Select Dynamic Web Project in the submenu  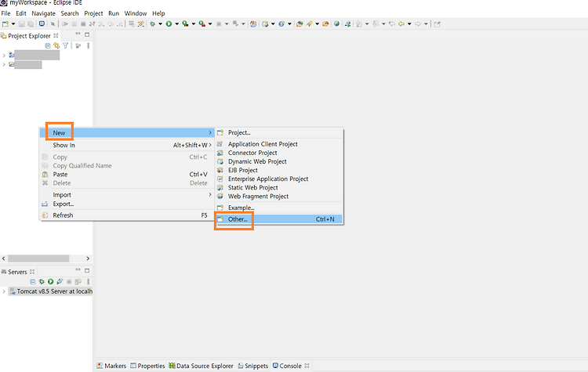pos(279,161)
